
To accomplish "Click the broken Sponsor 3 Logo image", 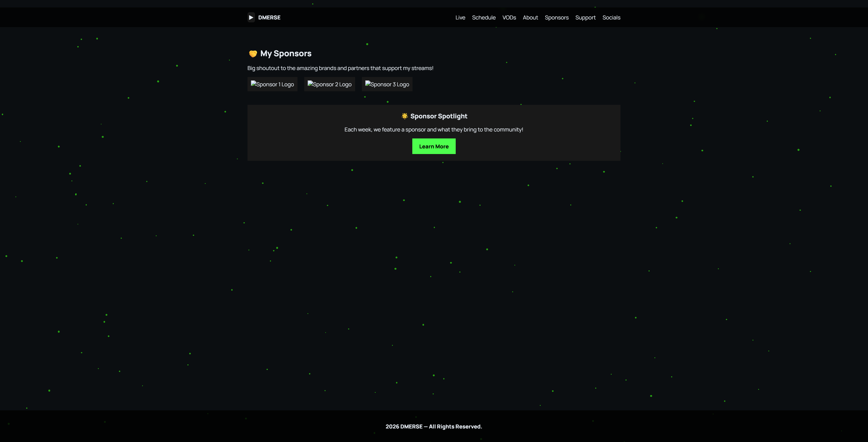I will click(x=387, y=84).
